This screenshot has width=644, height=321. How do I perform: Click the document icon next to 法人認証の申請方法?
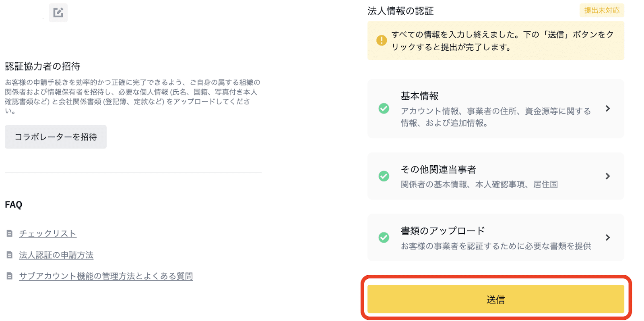10,255
